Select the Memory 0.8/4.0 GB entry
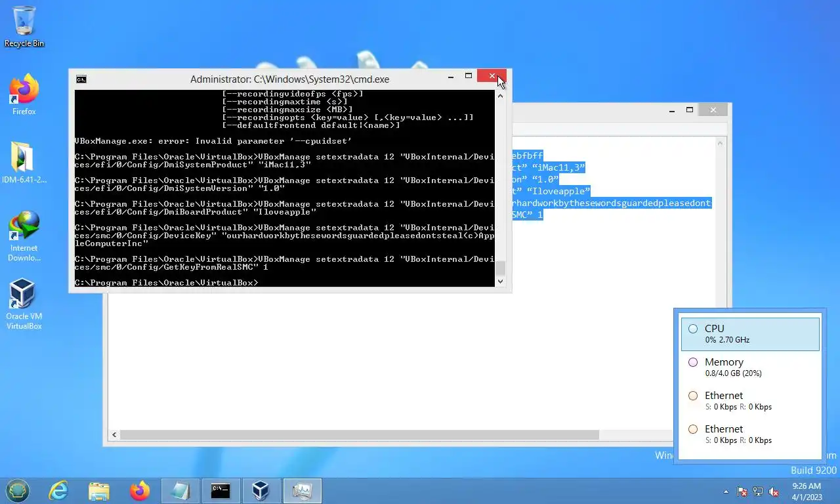This screenshot has width=840, height=504. tap(750, 367)
